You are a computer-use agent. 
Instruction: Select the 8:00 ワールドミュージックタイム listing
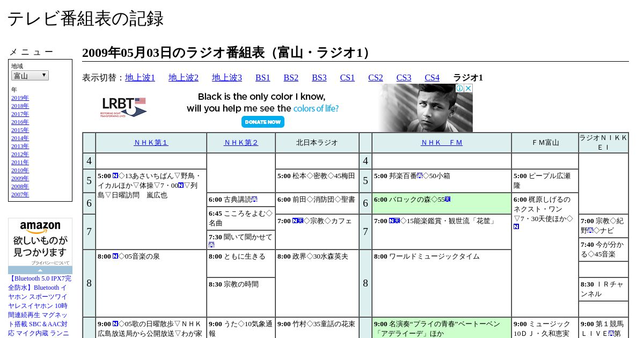click(x=442, y=283)
